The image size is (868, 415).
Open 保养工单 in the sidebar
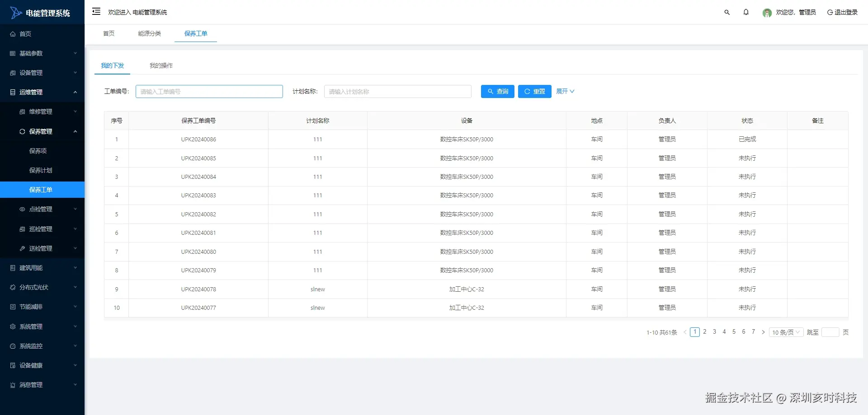(x=42, y=190)
